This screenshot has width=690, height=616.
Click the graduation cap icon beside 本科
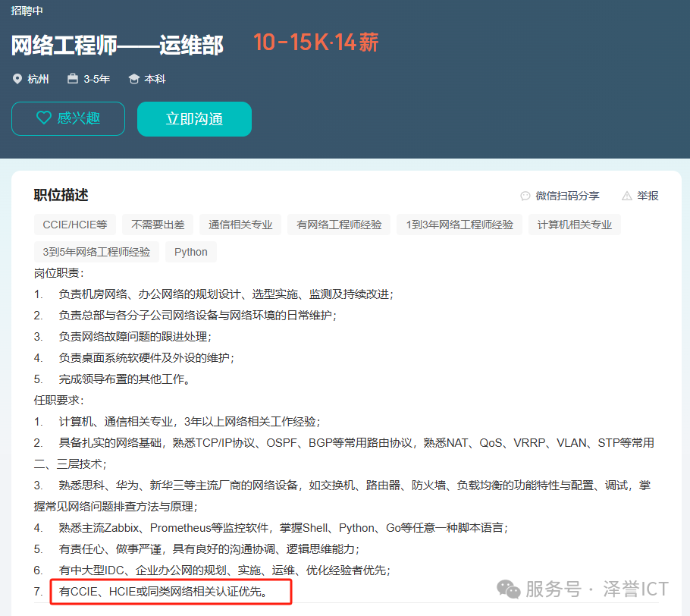click(x=134, y=79)
